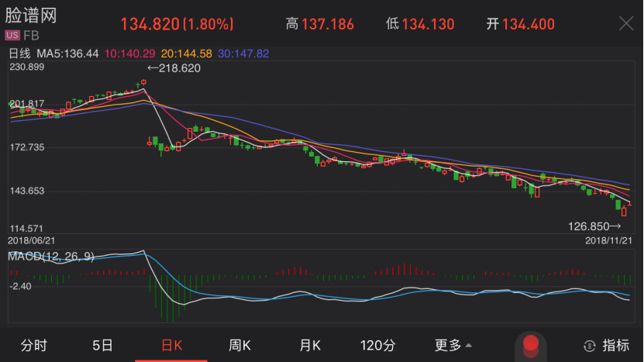Image resolution: width=644 pixels, height=362 pixels.
Task: Expand the 更多 dropdown arrow
Action: pyautogui.click(x=468, y=346)
